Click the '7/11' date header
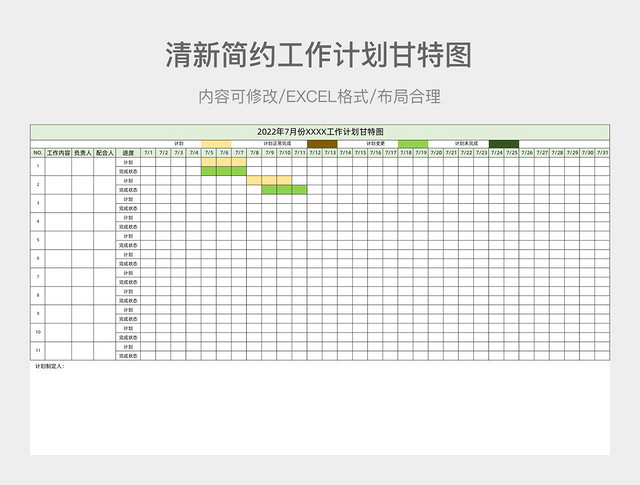640x485 pixels. click(300, 153)
